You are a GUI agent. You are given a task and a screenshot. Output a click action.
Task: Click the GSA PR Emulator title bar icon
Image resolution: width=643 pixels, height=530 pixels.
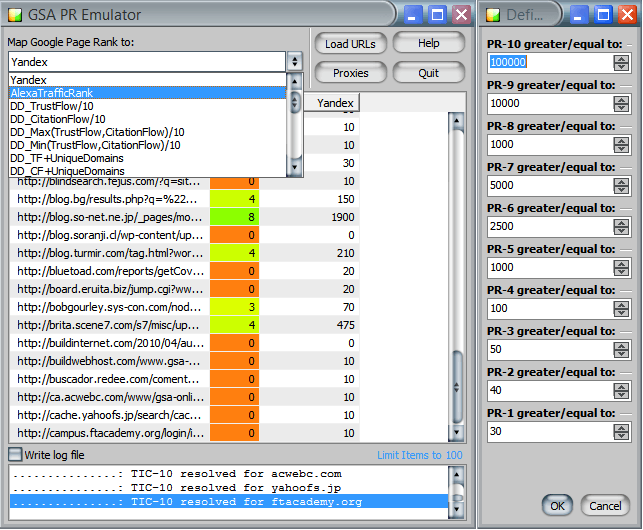[x=15, y=15]
